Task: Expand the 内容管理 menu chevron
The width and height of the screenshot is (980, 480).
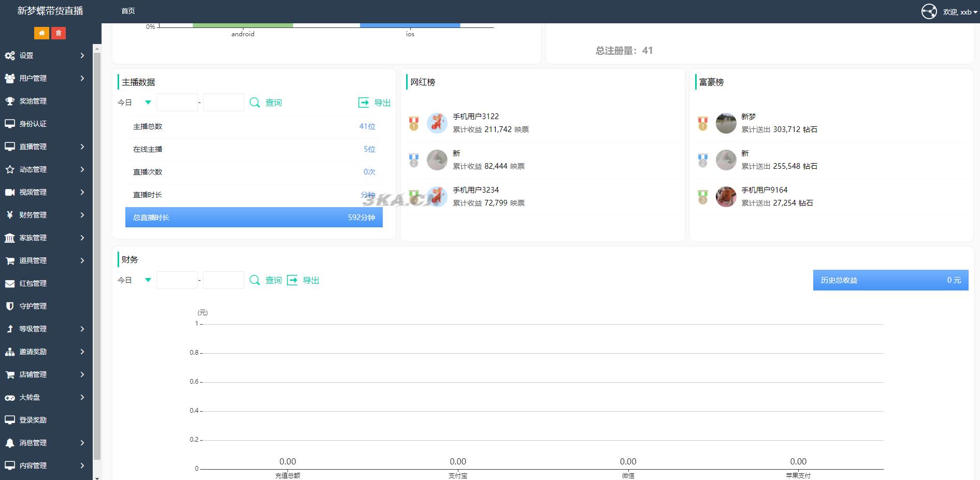Action: pyautogui.click(x=82, y=466)
